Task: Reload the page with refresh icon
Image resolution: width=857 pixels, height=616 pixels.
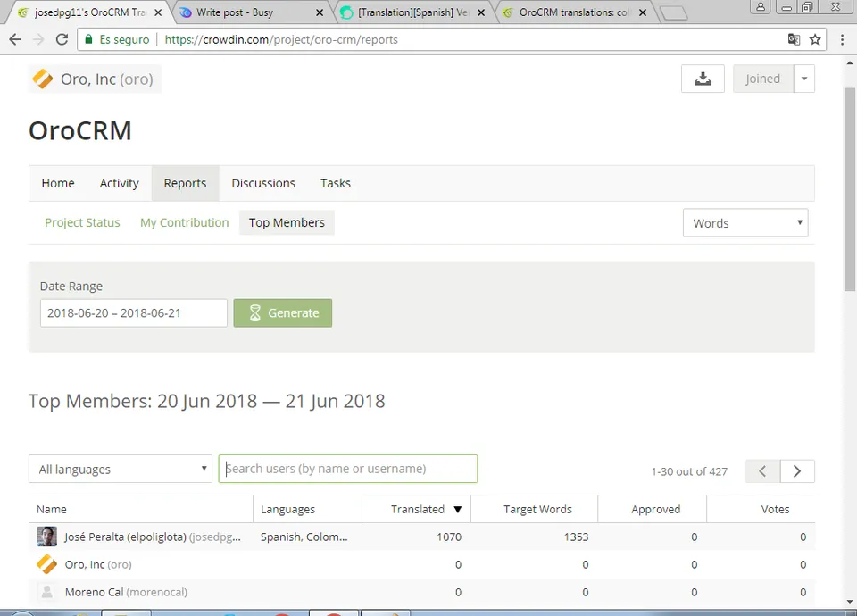Action: [x=62, y=39]
